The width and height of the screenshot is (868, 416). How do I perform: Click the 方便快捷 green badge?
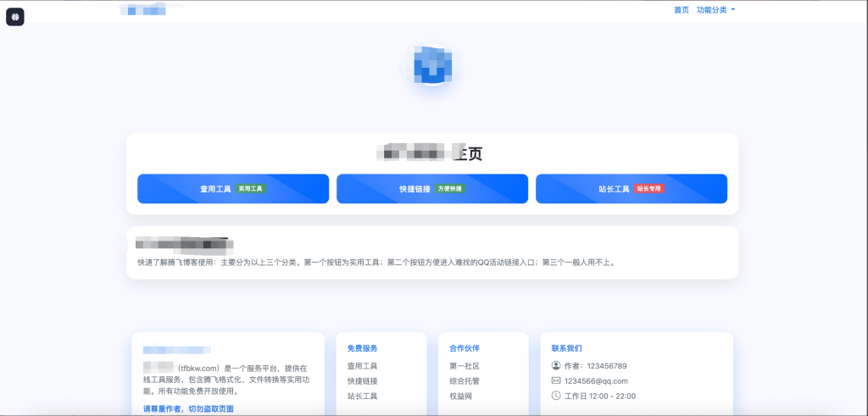(x=450, y=189)
